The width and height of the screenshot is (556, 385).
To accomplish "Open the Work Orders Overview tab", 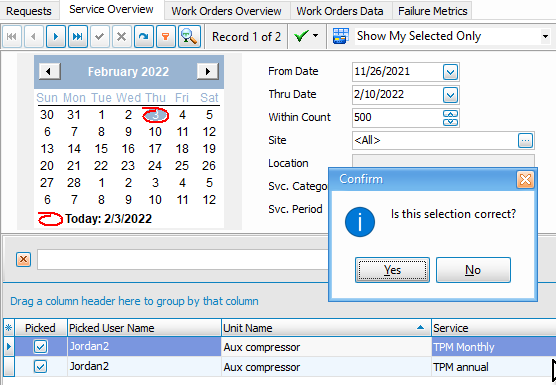I will pyautogui.click(x=227, y=11).
